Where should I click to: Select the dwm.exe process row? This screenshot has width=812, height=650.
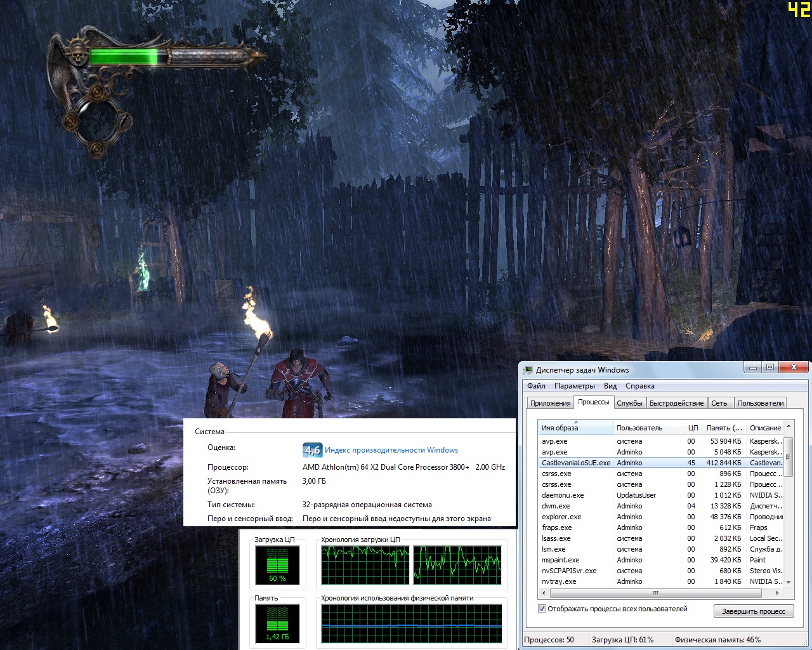pos(661,506)
